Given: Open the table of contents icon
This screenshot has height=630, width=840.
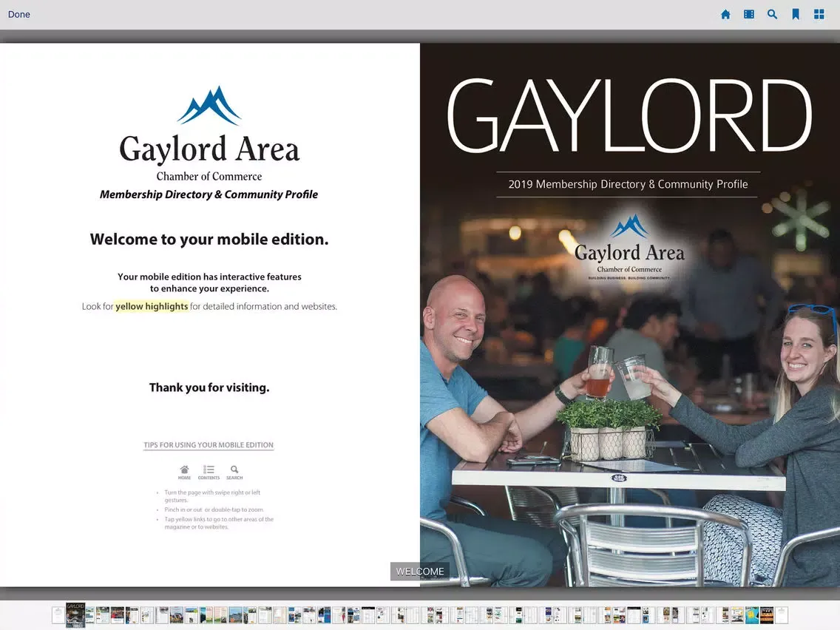Looking at the screenshot, I should coord(749,15).
